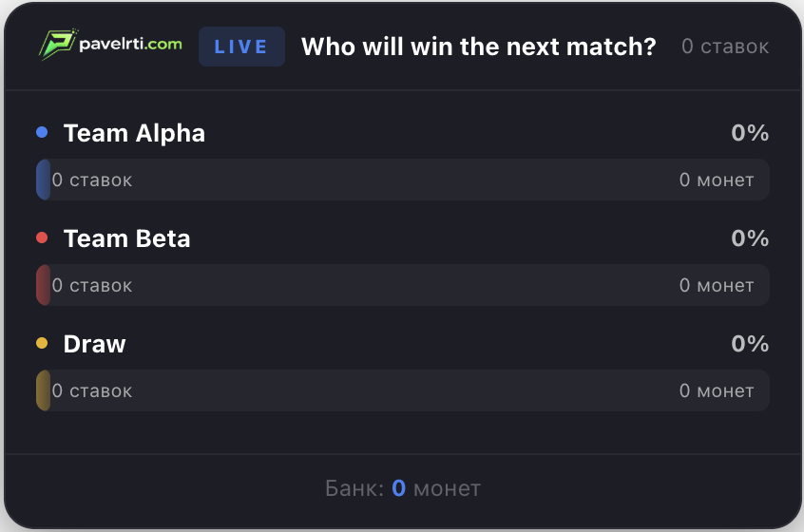Click the yellow fill on Draw's bar
The width and height of the screenshot is (804, 532).
click(43, 390)
